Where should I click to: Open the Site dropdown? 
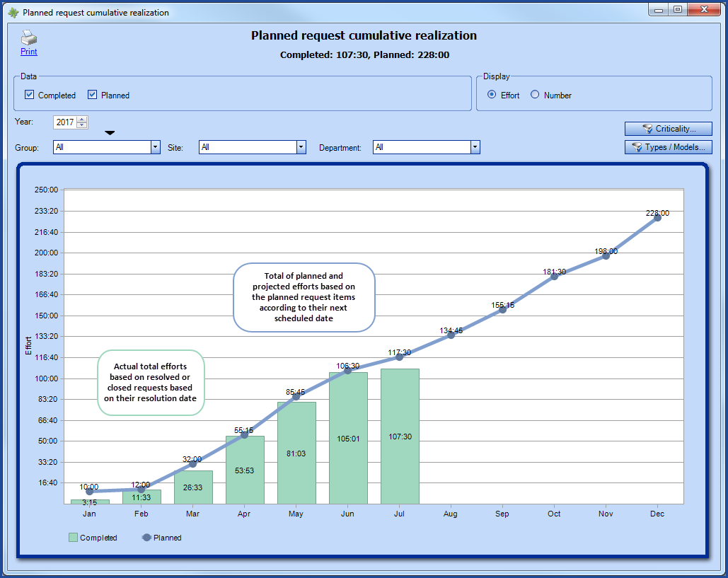click(300, 147)
